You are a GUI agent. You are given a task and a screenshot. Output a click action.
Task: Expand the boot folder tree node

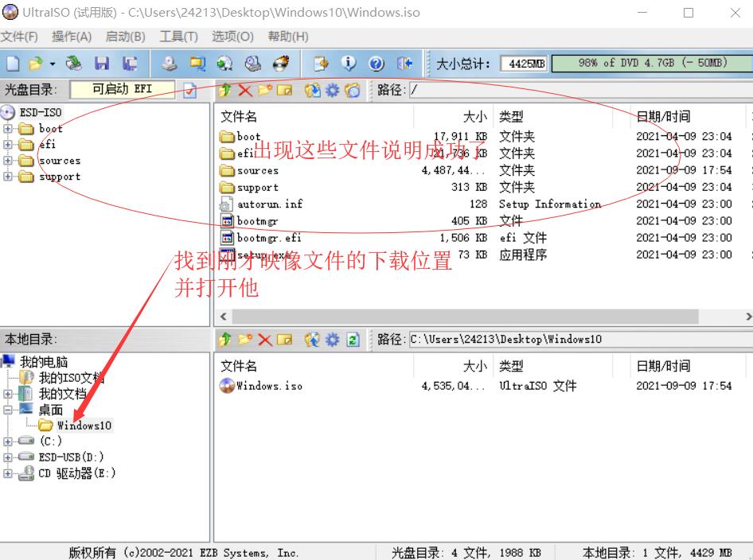tap(8, 129)
